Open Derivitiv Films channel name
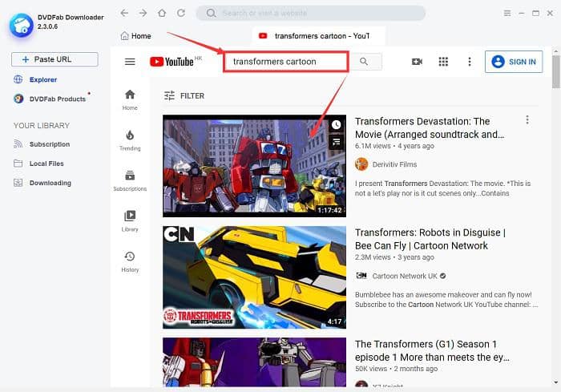 click(394, 164)
